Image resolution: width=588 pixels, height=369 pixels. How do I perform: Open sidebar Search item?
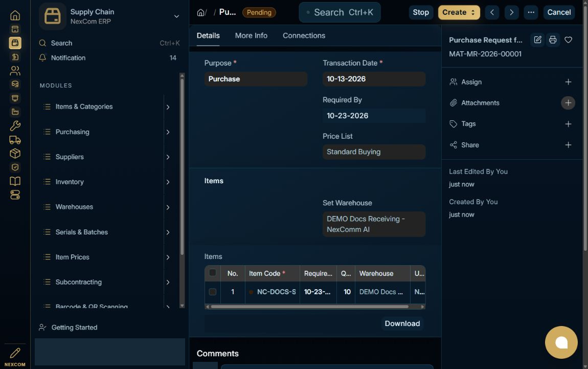pyautogui.click(x=109, y=43)
